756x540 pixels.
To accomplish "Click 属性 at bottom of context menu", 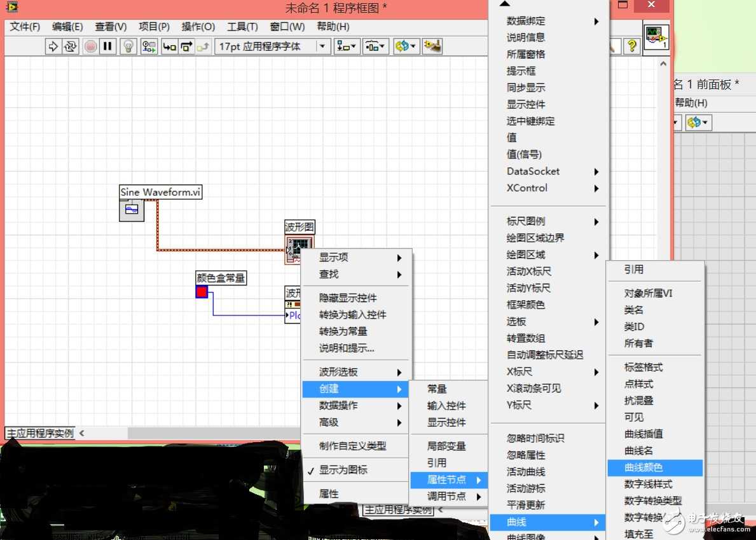I will pyautogui.click(x=329, y=494).
